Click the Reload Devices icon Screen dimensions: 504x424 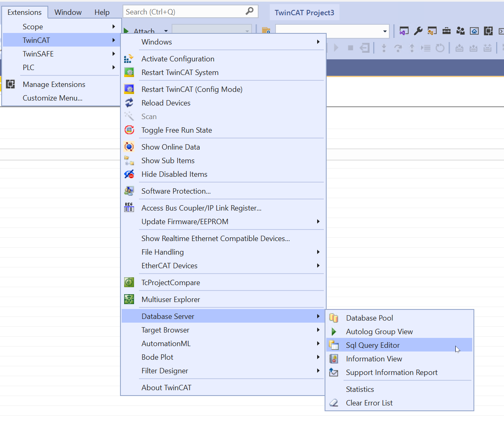[x=129, y=103]
